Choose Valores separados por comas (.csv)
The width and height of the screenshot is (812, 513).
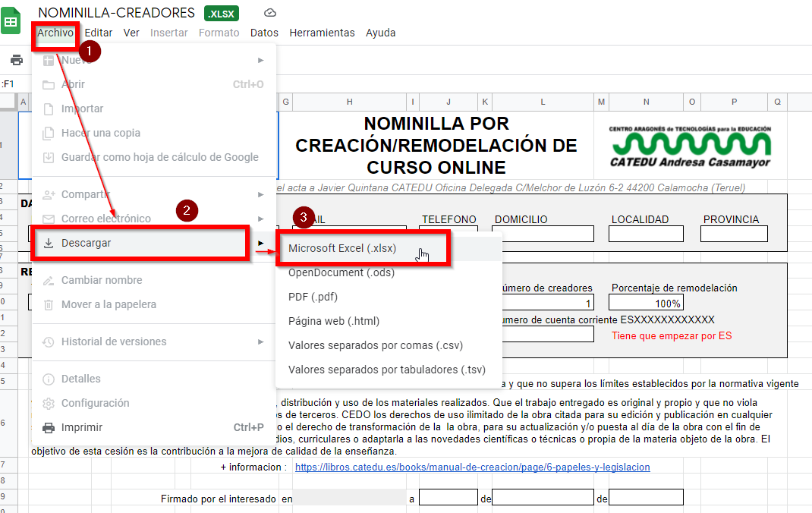(389, 346)
